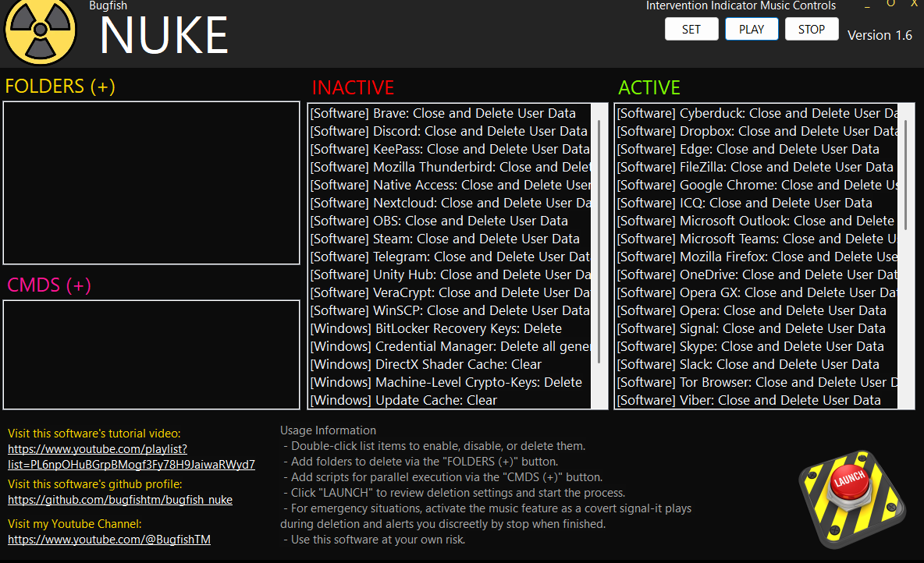The width and height of the screenshot is (924, 563).
Task: Select DirectX Shader Cache: Clear entry
Action: [450, 364]
